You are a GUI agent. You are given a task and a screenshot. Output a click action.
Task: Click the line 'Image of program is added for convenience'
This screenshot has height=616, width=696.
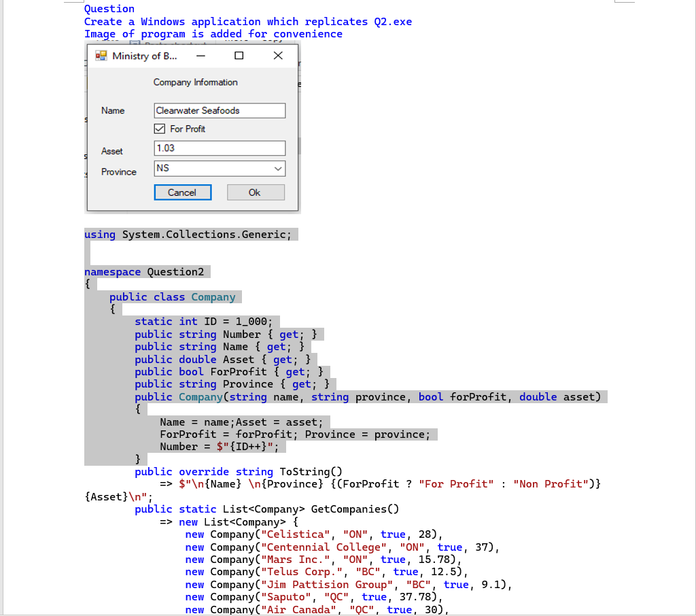[213, 34]
